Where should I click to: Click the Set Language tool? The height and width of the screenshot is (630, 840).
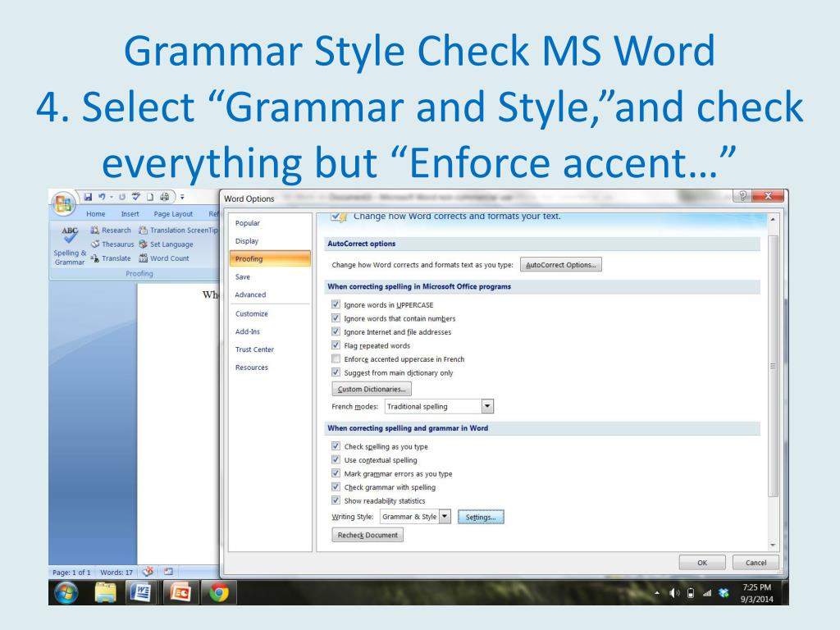(166, 244)
